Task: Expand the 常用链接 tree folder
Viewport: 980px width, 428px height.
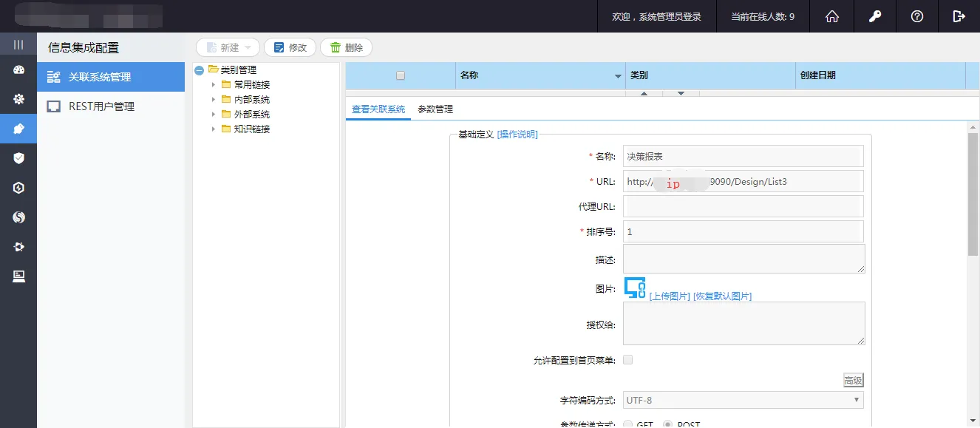Action: 214,84
